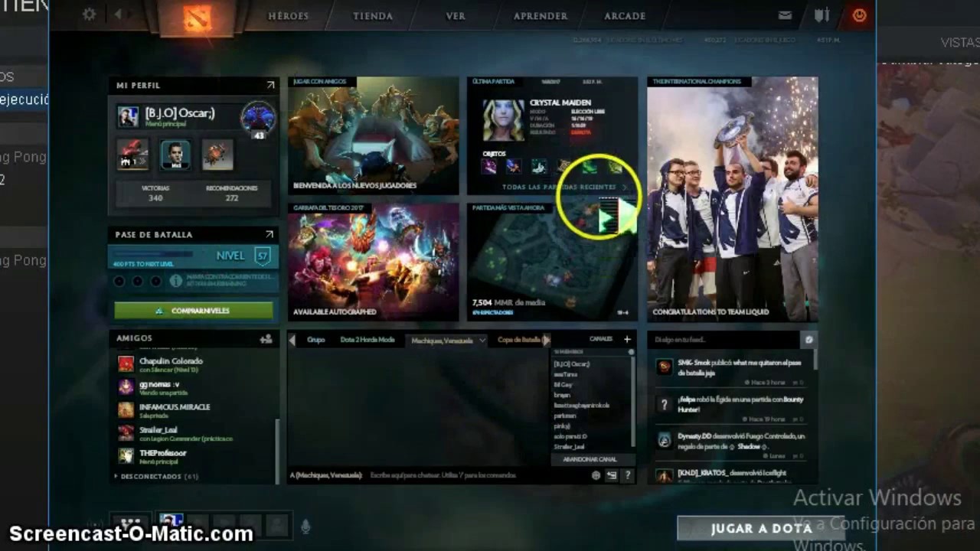This screenshot has height=551, width=980.
Task: Open the Héroes menu
Action: (x=288, y=16)
